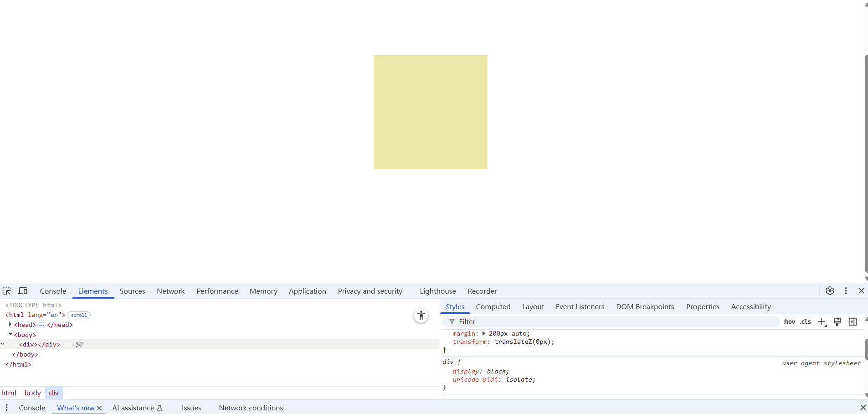Screen dimensions: 868x414
Task: Expand the margin shorthand arrow
Action: tap(484, 333)
